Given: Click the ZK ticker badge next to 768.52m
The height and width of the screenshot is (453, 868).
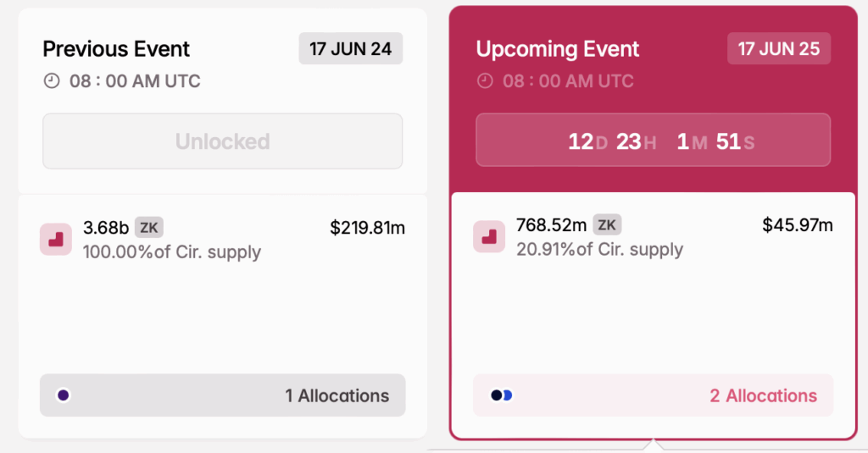Looking at the screenshot, I should tap(607, 224).
